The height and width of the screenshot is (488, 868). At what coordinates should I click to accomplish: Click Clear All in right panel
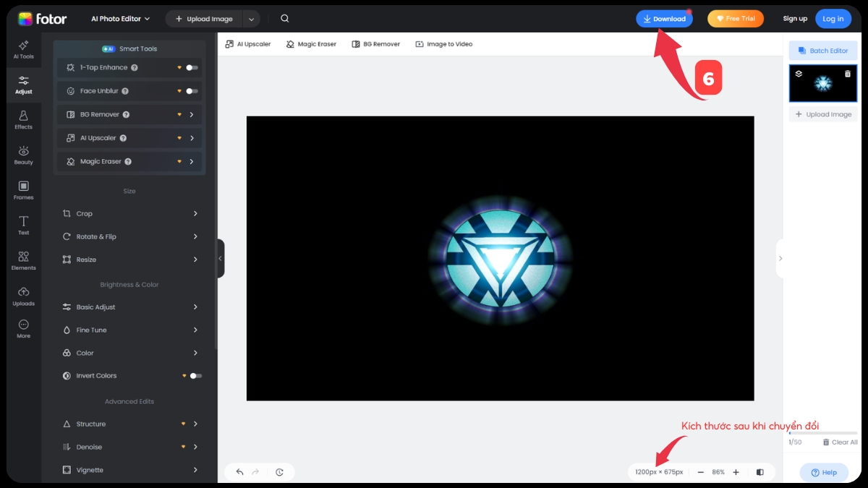coord(840,442)
